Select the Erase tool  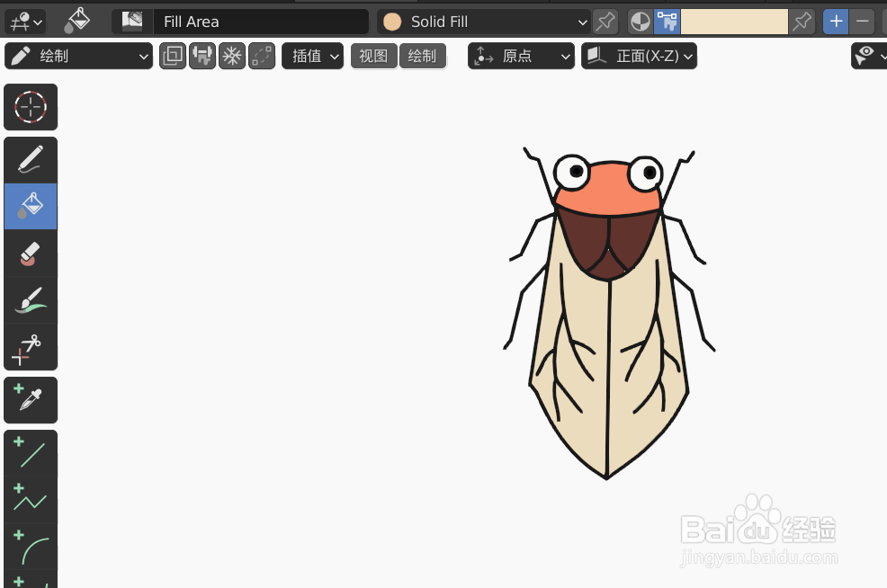click(31, 254)
